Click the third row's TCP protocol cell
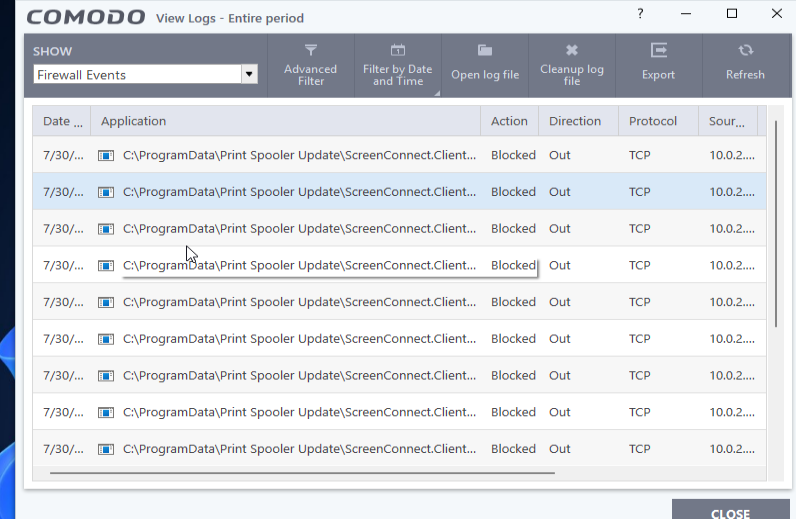The image size is (796, 519). (x=640, y=229)
